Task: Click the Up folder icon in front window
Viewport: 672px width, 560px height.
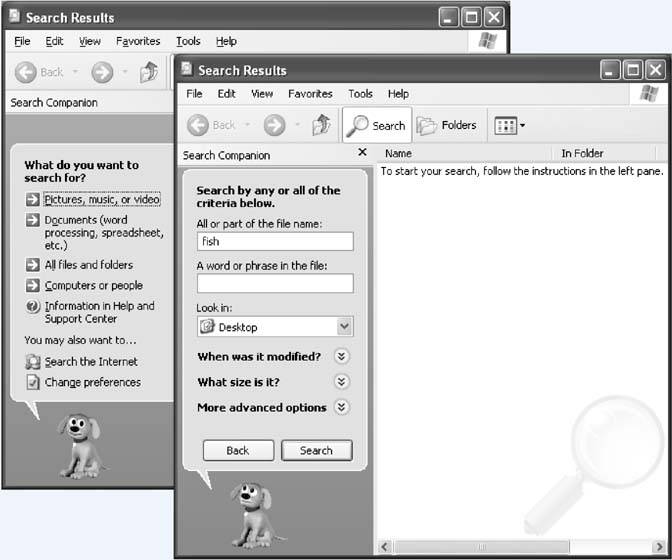Action: coord(321,126)
